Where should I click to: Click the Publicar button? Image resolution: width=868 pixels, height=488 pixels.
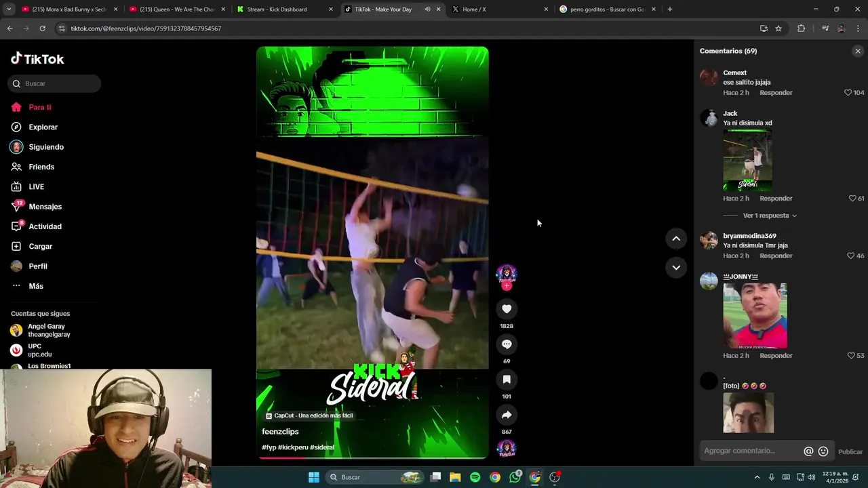coord(850,452)
